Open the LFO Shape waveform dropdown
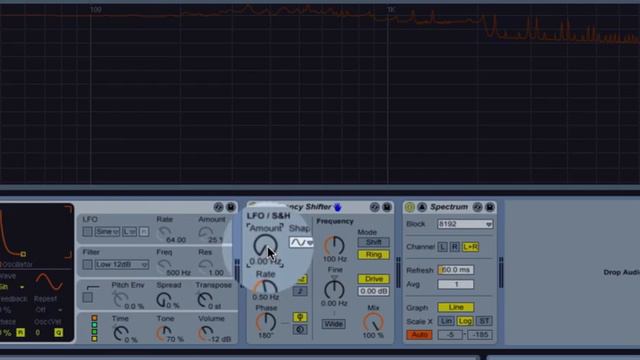The image size is (640, 360). [x=301, y=242]
